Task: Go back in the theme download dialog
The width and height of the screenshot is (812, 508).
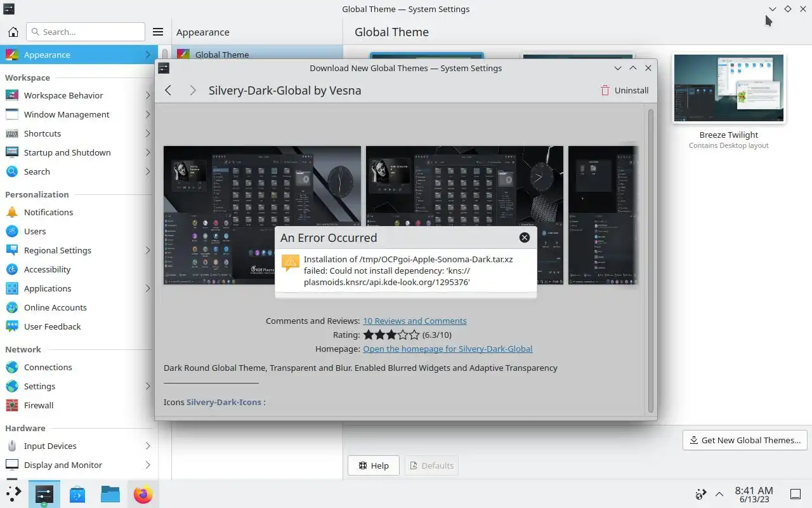Action: tap(168, 90)
